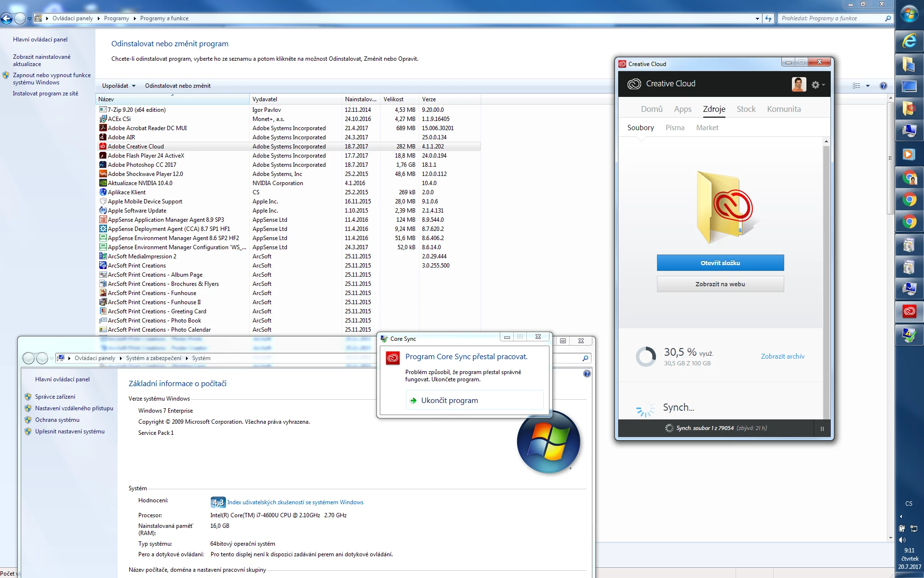This screenshot has height=578, width=924.
Task: Switch to the Market sub-tab
Action: [x=707, y=128]
